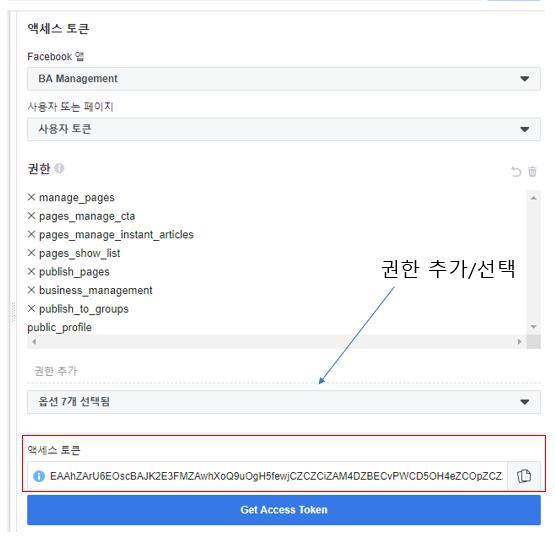Image resolution: width=555 pixels, height=540 pixels.
Task: Remove the pages_manage_cta permission
Action: (32, 216)
